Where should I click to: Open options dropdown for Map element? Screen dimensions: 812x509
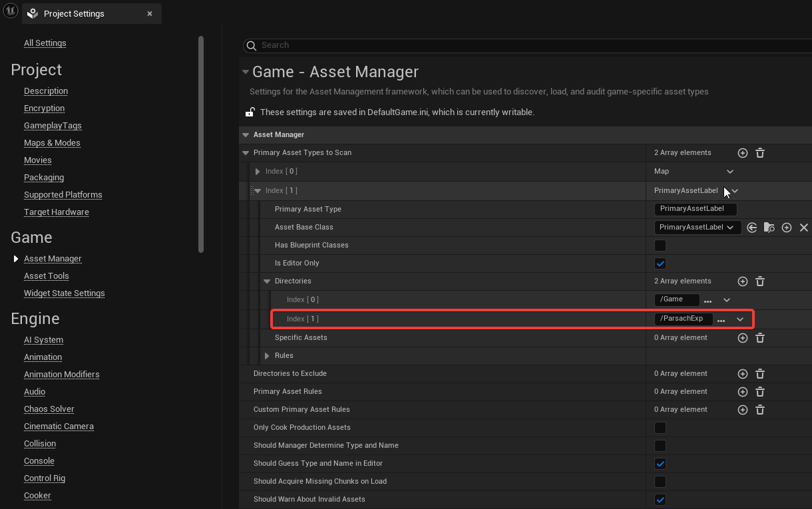[730, 172]
